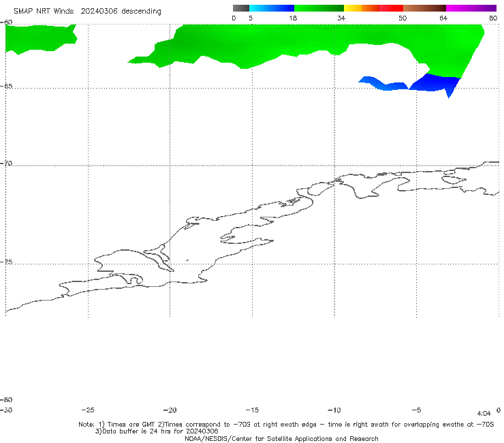Click the 'SMAP NRT Winds 20240306 descending' title
Viewport: 504px width, 443px height.
(87, 12)
